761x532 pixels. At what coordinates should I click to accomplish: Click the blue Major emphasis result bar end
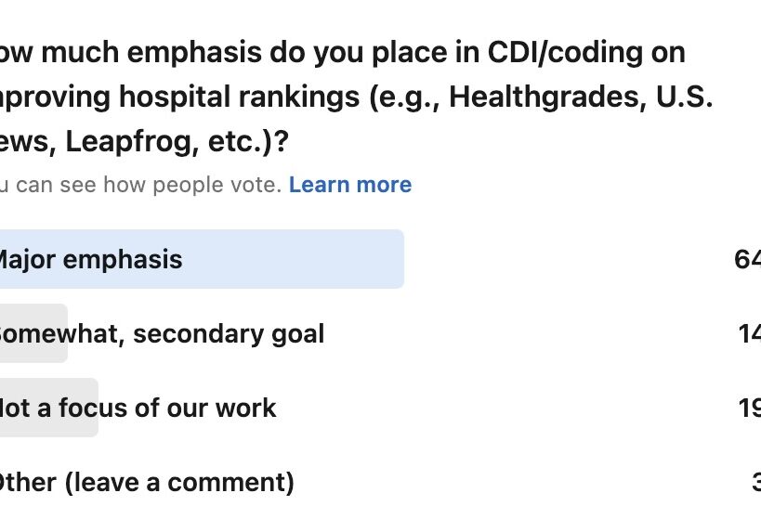tap(388, 259)
